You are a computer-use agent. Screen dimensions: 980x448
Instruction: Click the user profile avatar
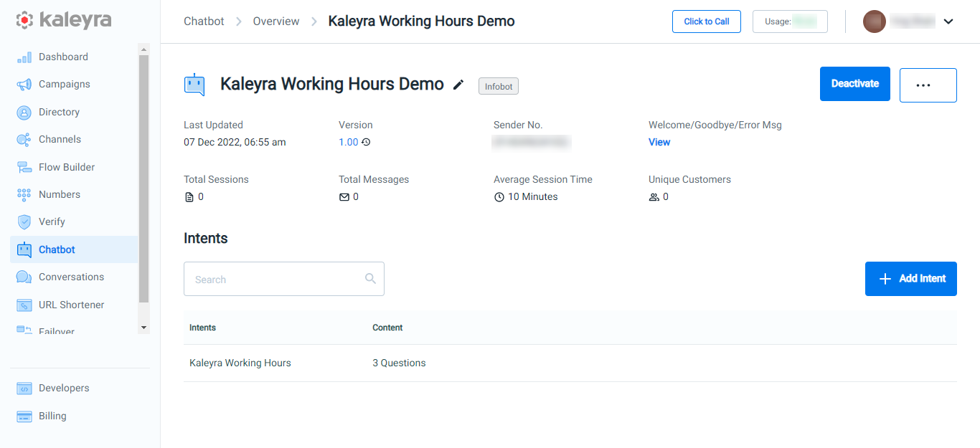875,22
